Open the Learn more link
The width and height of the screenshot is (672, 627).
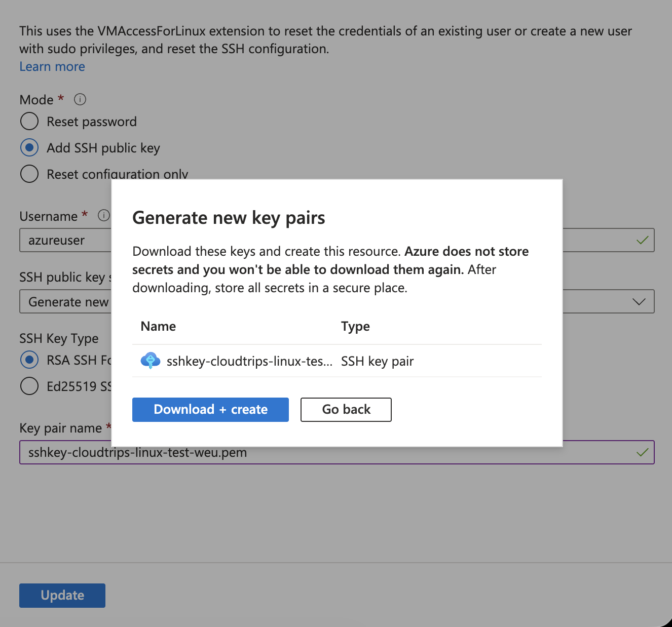52,66
